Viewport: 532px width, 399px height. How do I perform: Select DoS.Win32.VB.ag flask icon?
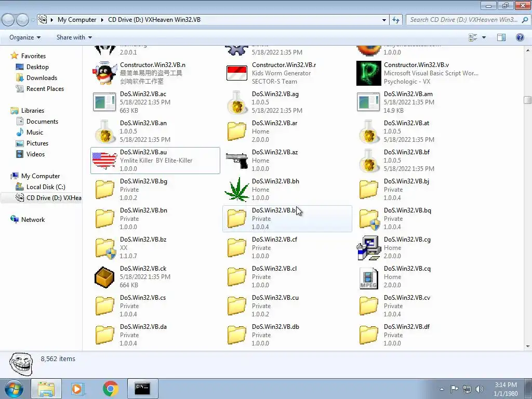[x=236, y=102]
